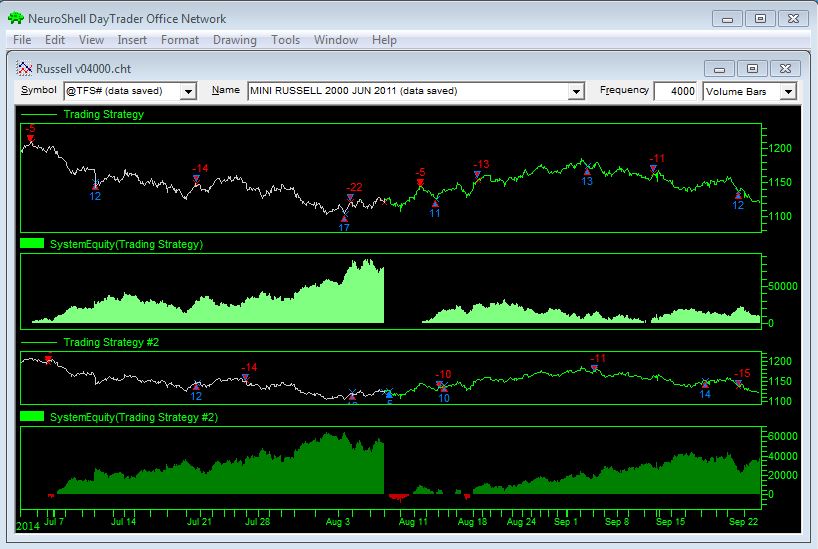818x549 pixels.
Task: Click the Aug 11 date on time axis
Action: click(x=413, y=521)
